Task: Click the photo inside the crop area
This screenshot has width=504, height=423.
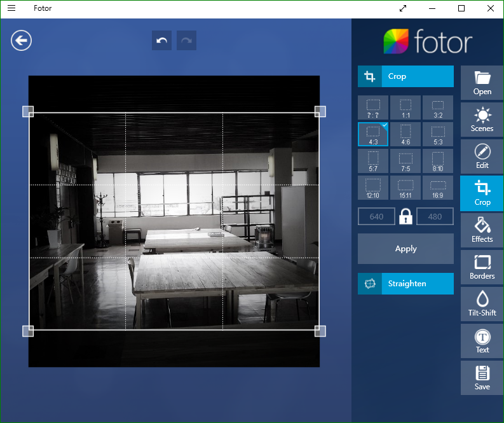Action: [174, 221]
